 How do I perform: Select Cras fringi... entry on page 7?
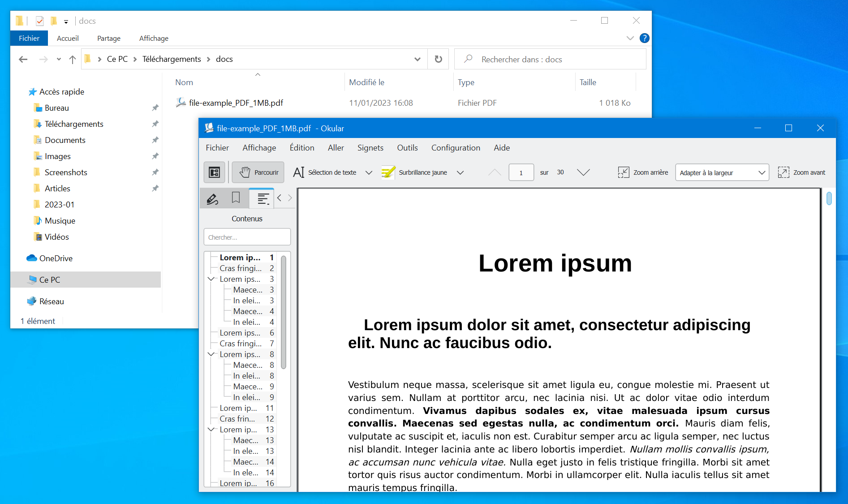pyautogui.click(x=246, y=344)
